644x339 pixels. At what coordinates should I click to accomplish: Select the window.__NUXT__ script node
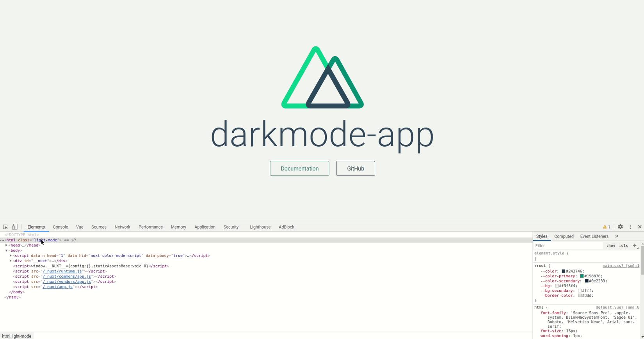pos(91,266)
